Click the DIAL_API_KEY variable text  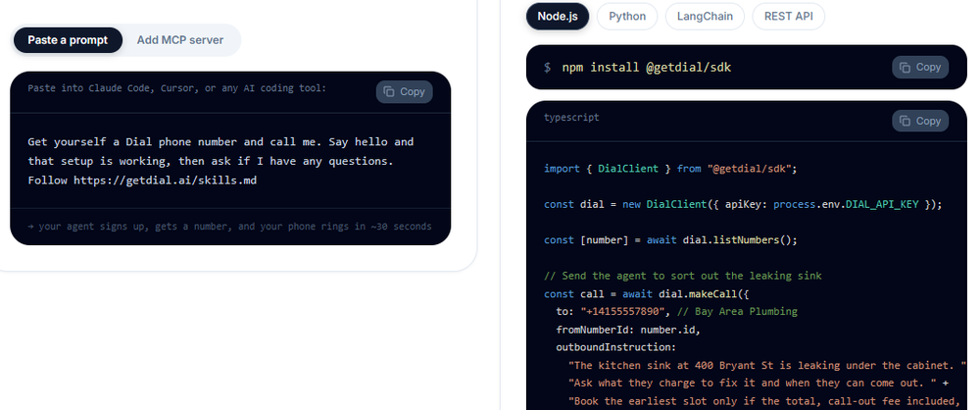[882, 205]
